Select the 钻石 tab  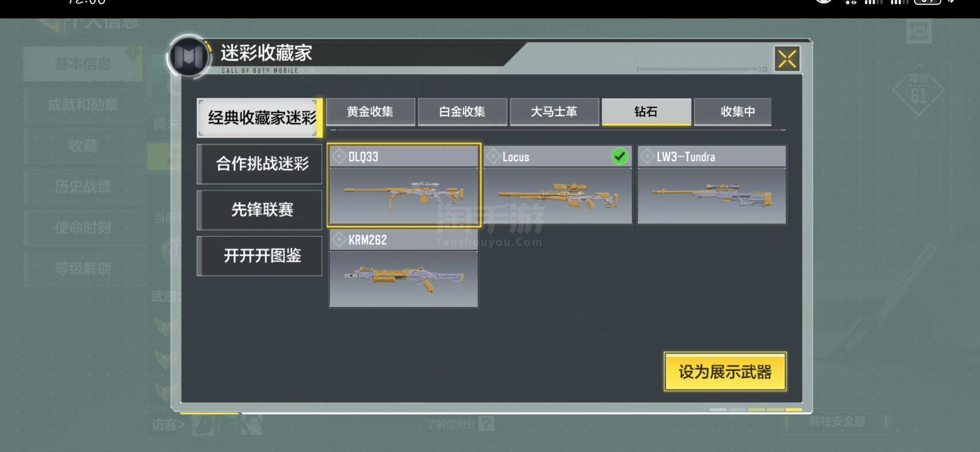(x=646, y=112)
